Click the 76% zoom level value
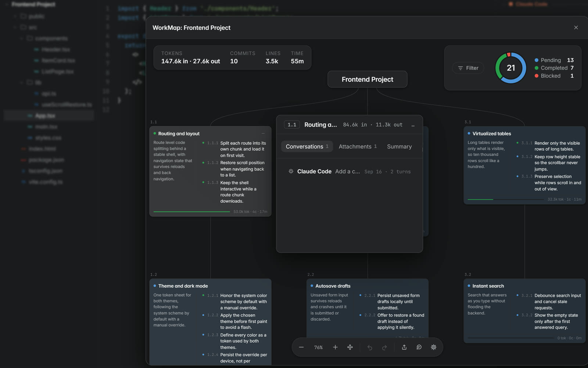The image size is (588, 368). (x=318, y=347)
